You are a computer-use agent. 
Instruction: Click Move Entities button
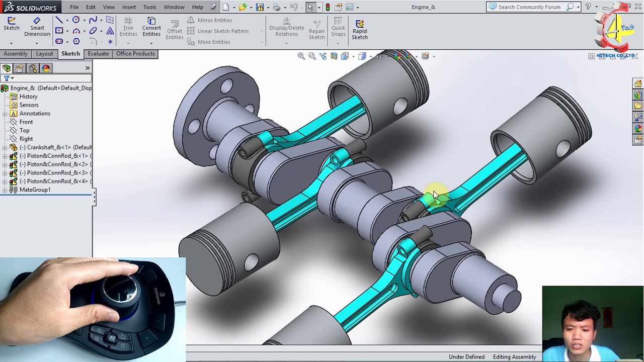208,42
